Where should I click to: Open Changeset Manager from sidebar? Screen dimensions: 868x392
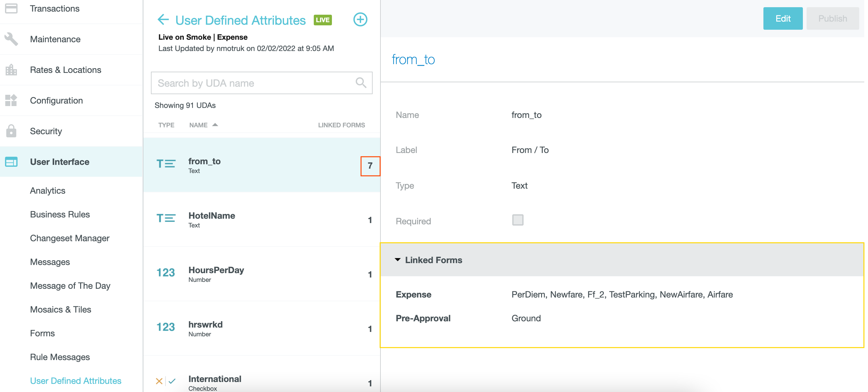(70, 238)
